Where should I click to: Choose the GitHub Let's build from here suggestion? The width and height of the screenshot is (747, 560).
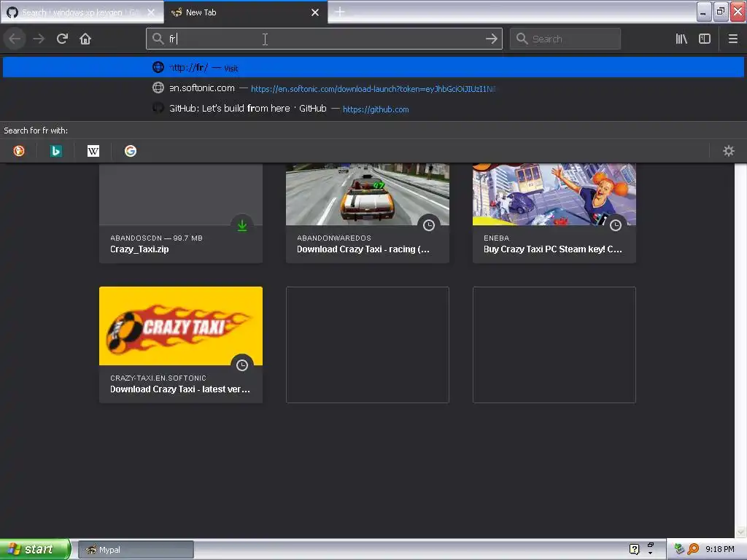pos(373,109)
